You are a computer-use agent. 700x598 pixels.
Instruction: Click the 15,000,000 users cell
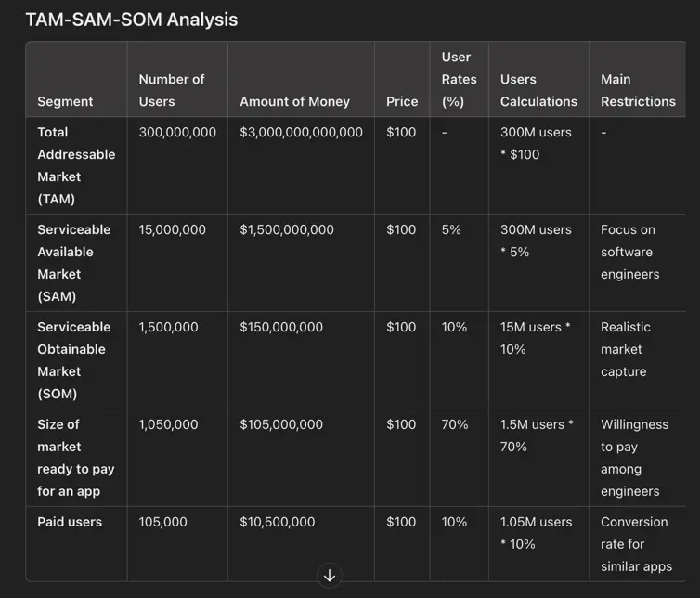click(x=173, y=229)
